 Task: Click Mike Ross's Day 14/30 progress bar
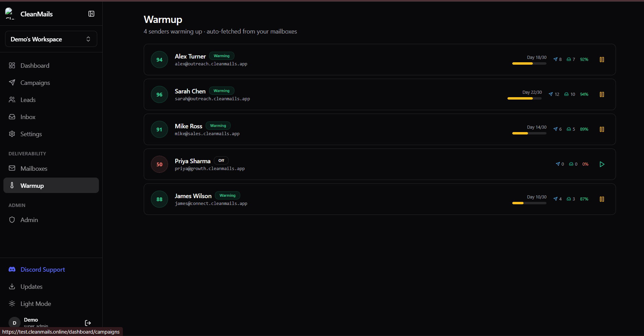529,133
